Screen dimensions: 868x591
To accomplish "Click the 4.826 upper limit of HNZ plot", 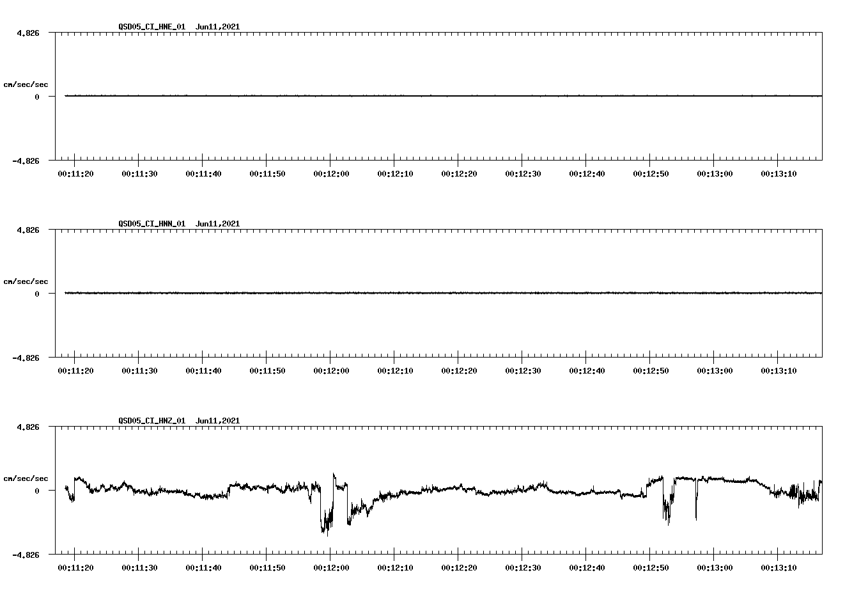I will pyautogui.click(x=28, y=427).
